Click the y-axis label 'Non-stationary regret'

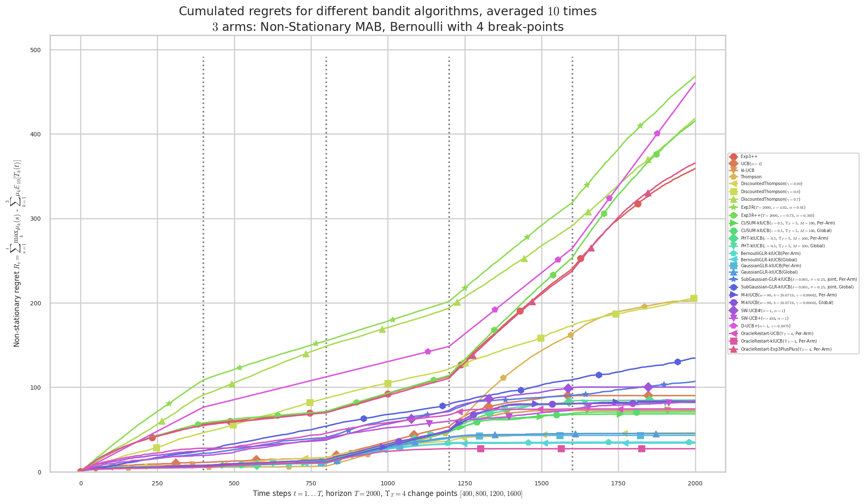click(17, 253)
